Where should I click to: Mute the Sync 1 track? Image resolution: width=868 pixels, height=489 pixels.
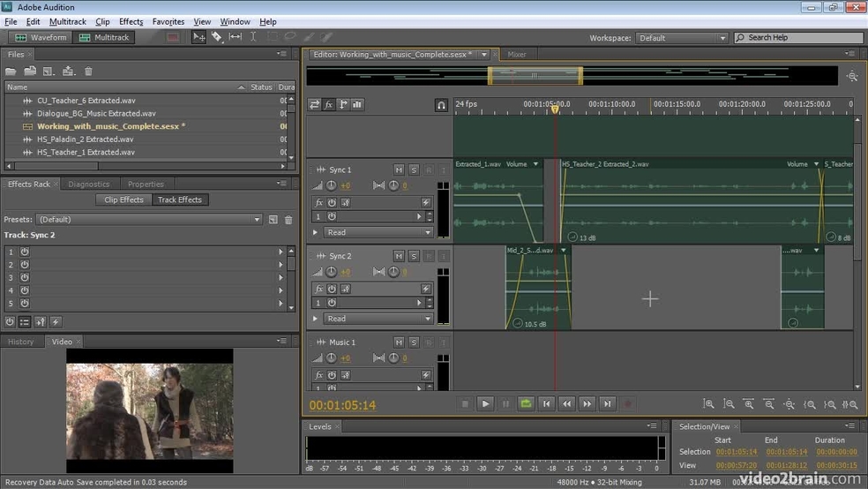[x=399, y=169]
